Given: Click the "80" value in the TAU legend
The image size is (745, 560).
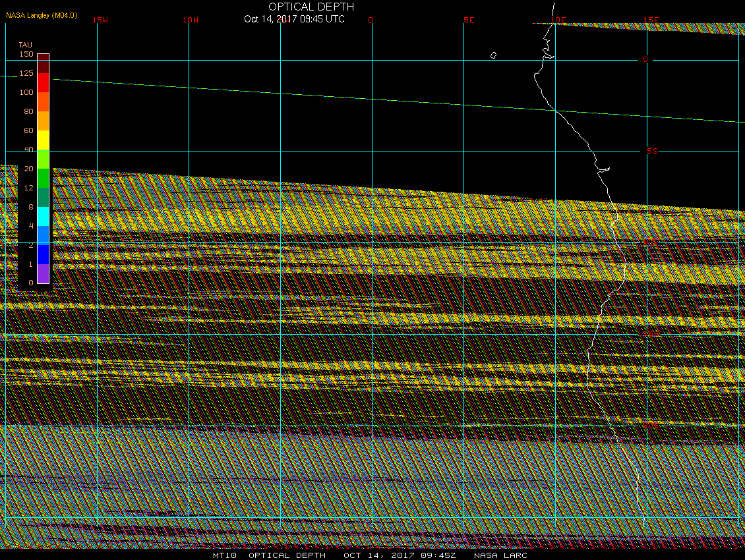Looking at the screenshot, I should tap(28, 111).
